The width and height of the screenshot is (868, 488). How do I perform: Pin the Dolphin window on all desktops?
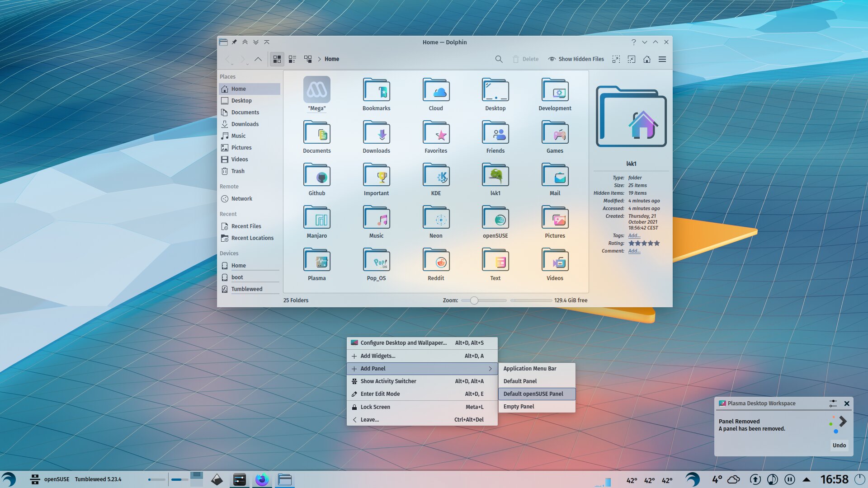pos(234,42)
